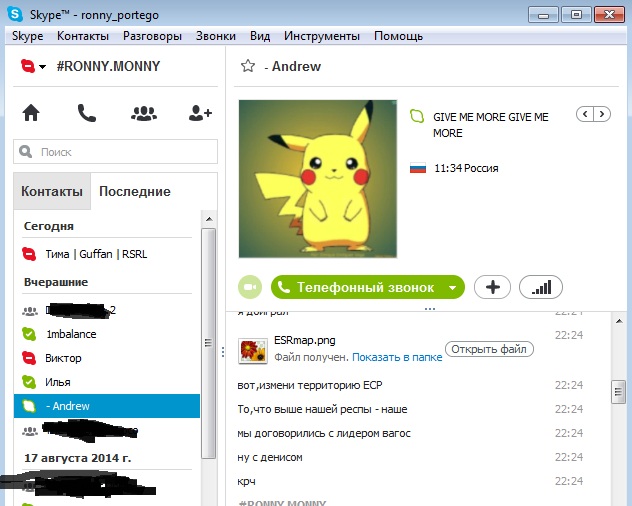
Task: Open own status dropdown next to #RONNY.MONNY
Action: coord(33,66)
